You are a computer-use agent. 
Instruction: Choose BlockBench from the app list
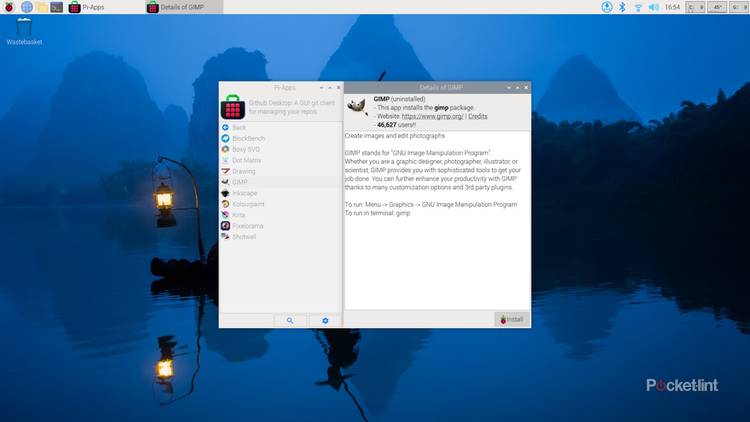251,138
